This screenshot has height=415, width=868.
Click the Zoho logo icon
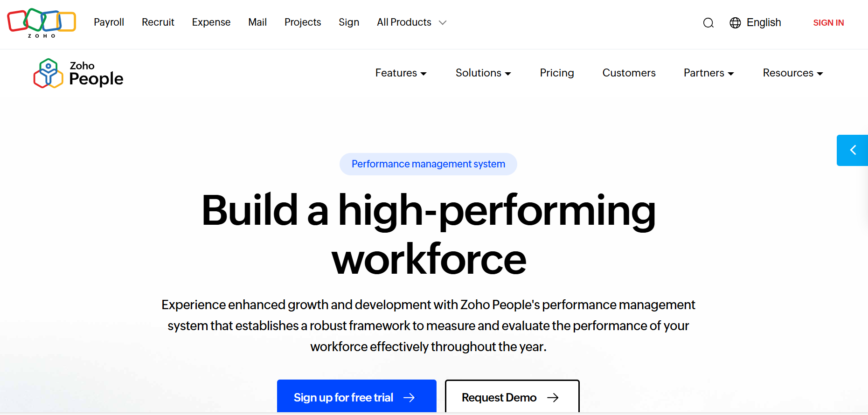[42, 23]
